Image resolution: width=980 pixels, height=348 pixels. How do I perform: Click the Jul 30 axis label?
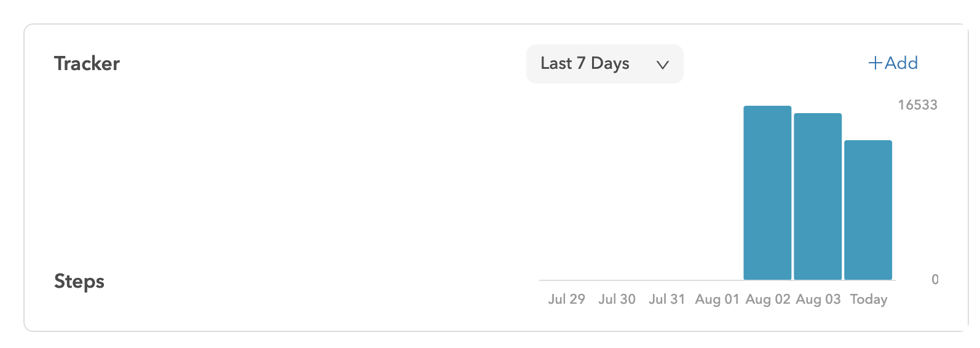(617, 299)
